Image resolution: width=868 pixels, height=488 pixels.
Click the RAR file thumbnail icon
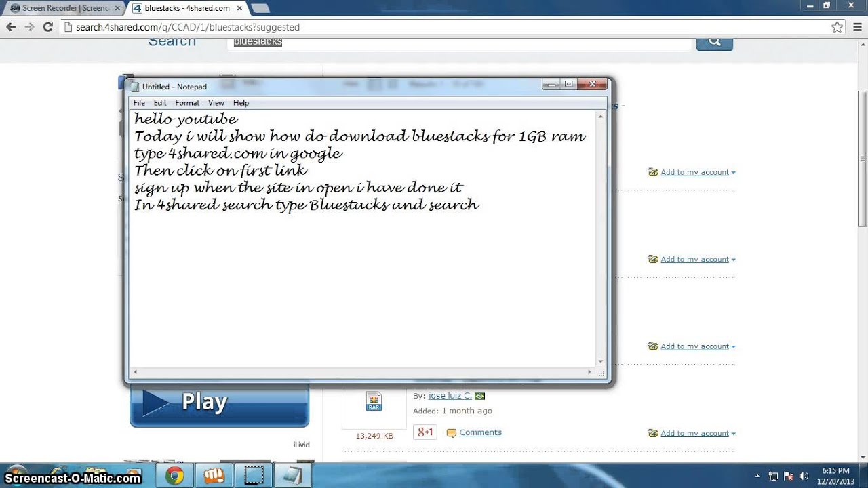coord(374,401)
